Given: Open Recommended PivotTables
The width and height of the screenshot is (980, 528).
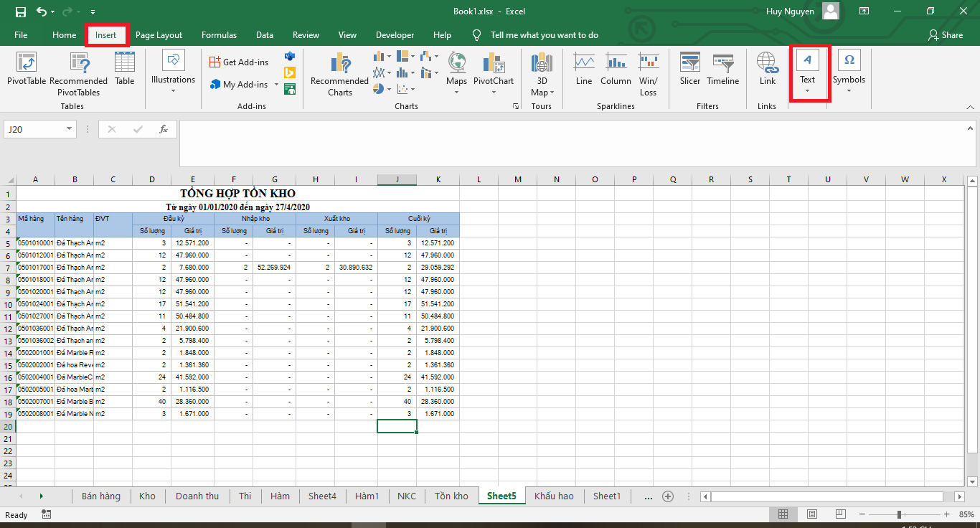Looking at the screenshot, I should tap(79, 72).
